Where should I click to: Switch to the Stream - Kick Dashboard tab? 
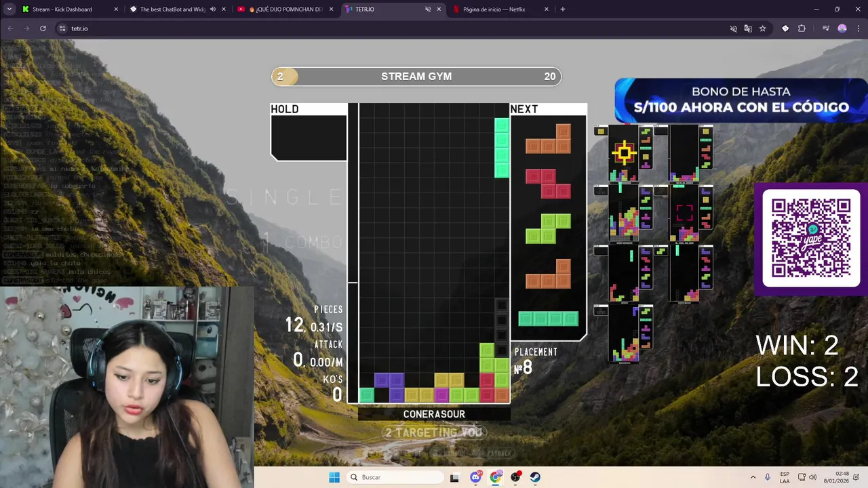click(62, 9)
